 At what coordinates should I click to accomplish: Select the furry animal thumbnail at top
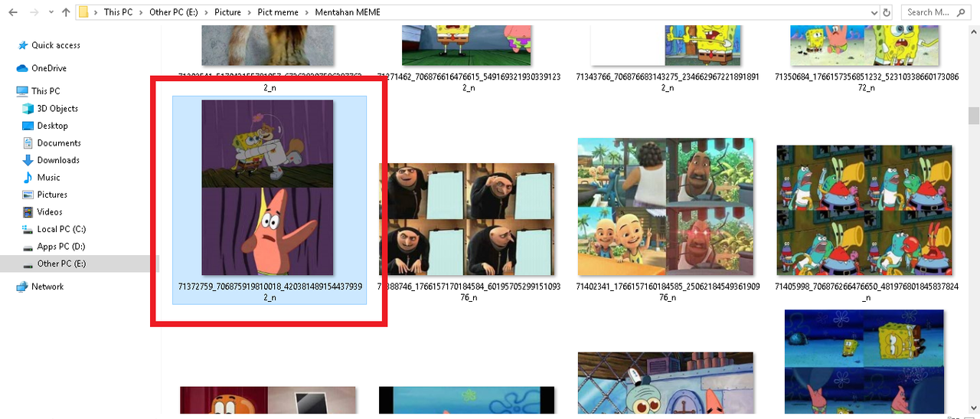(x=267, y=46)
